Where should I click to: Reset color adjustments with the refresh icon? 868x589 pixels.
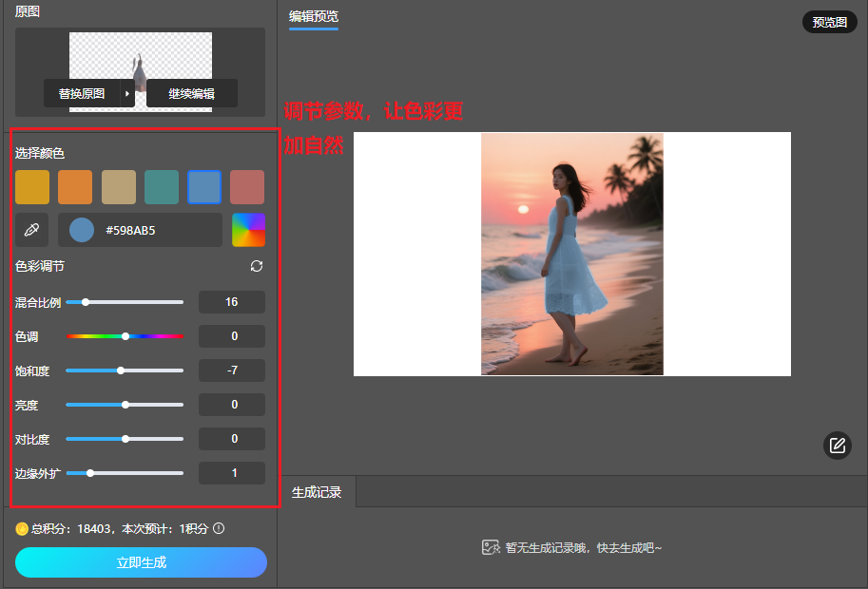(x=257, y=267)
